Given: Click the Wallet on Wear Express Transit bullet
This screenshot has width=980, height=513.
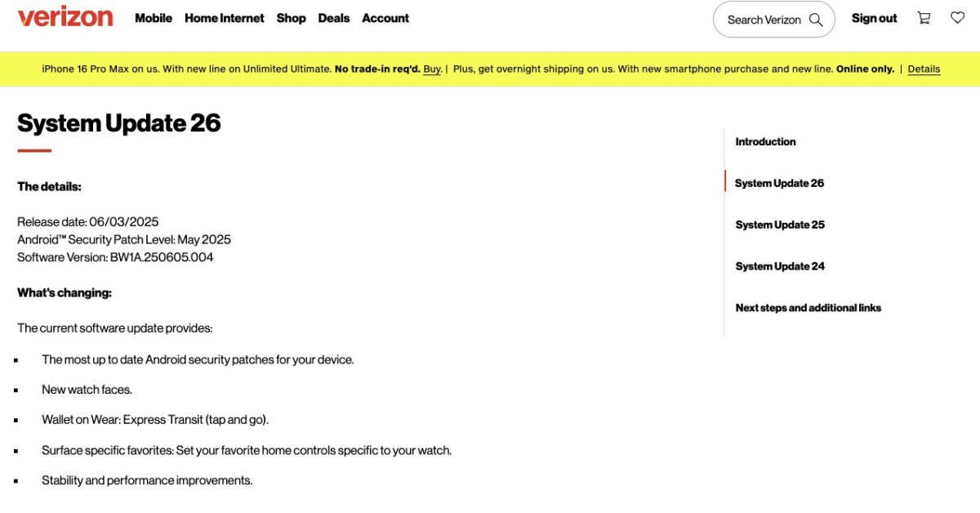Looking at the screenshot, I should pos(155,420).
